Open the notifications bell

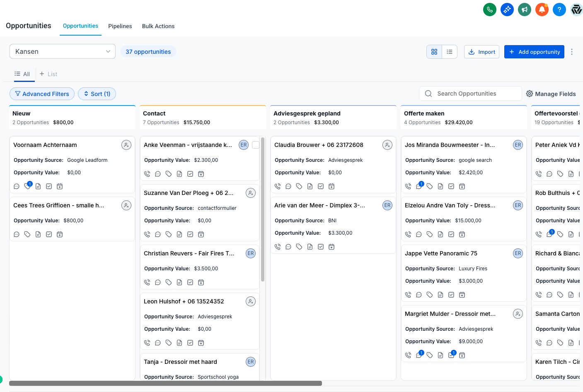[x=542, y=9]
